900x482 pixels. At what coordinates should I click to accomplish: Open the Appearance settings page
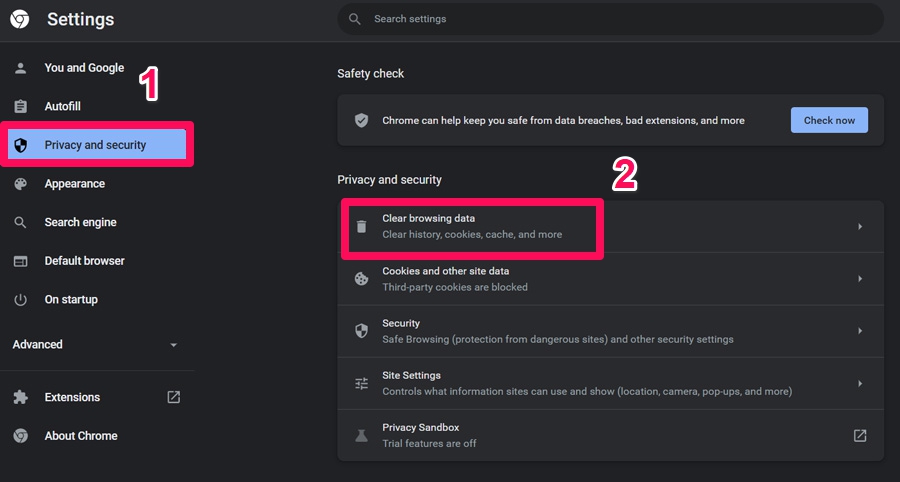74,184
